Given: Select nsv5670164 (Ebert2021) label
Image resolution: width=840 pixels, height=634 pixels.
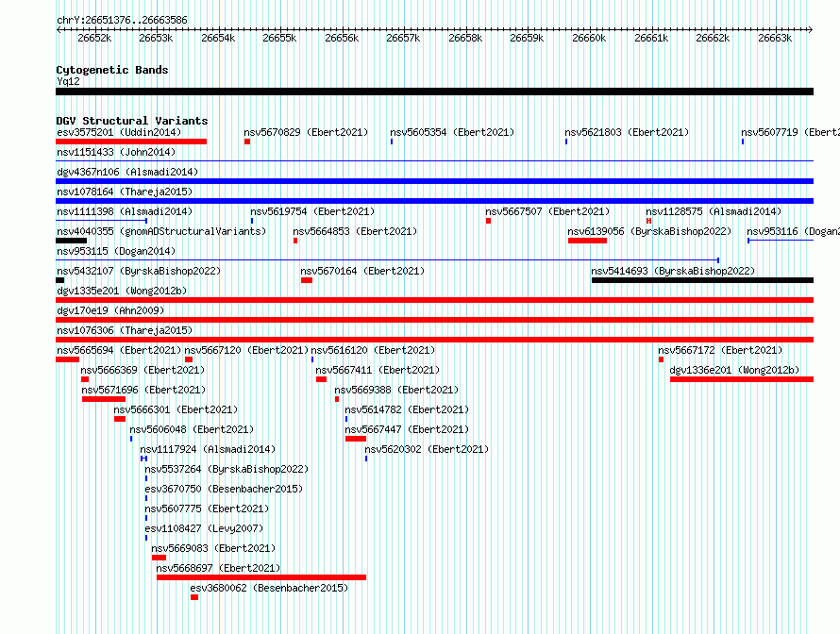Looking at the screenshot, I should (x=362, y=271).
